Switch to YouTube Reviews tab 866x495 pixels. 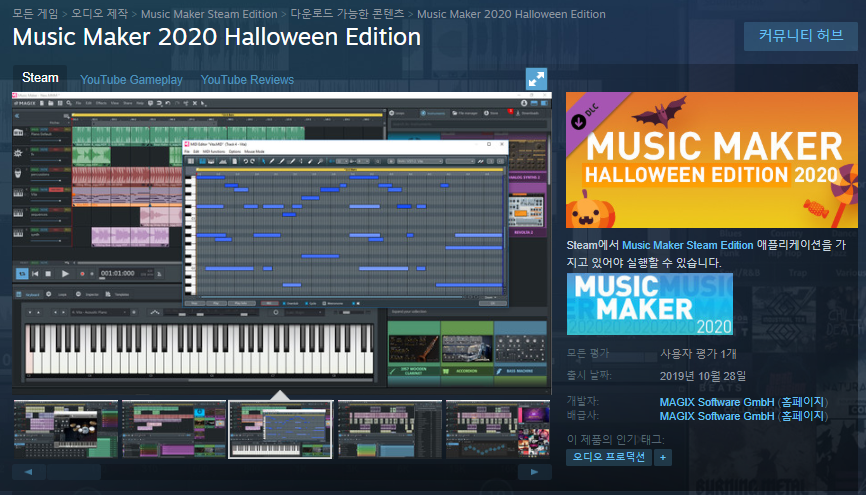247,80
